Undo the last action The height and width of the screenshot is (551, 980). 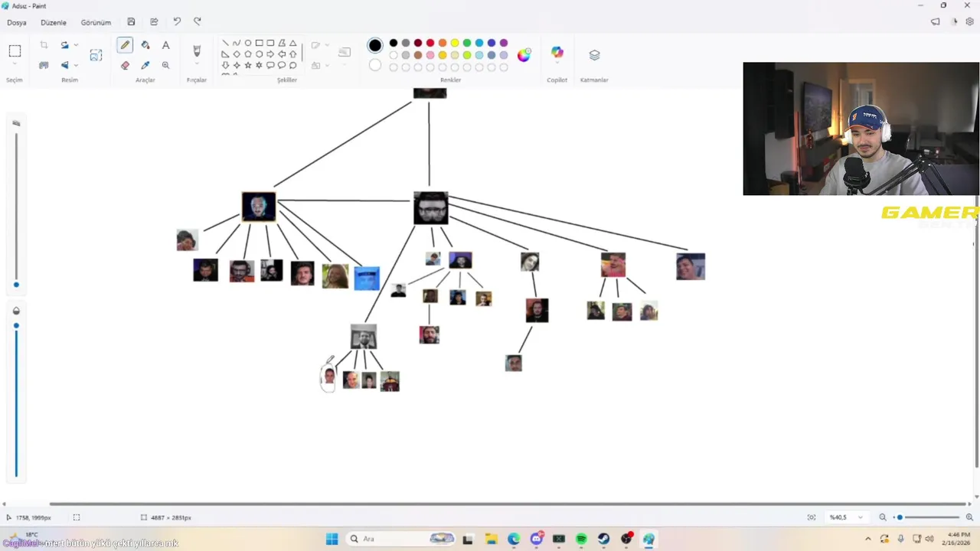(177, 22)
